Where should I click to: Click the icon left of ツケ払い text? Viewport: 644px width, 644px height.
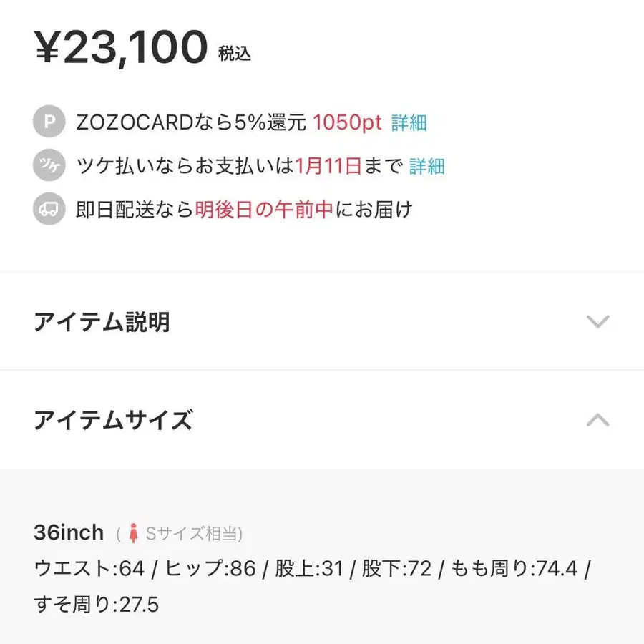48,166
